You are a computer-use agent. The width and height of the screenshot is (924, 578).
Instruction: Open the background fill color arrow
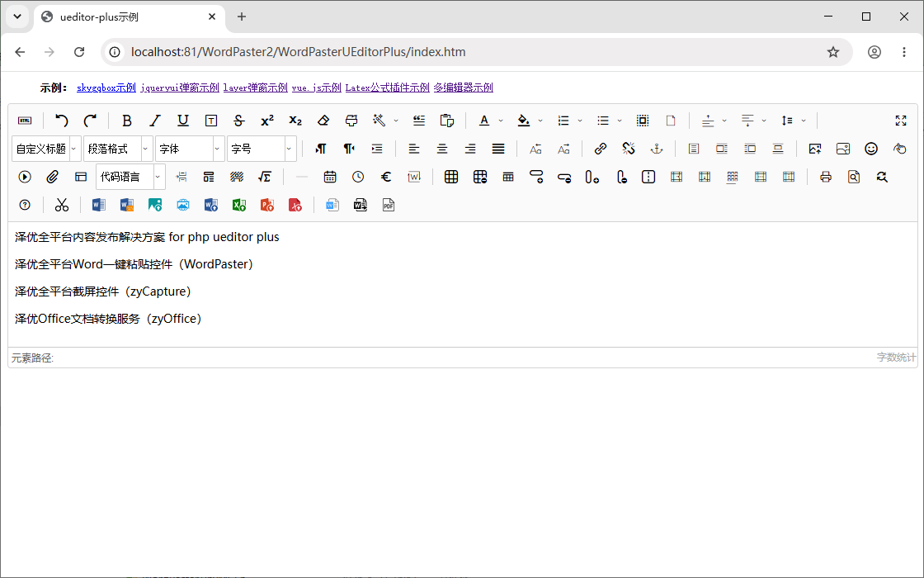pos(540,121)
